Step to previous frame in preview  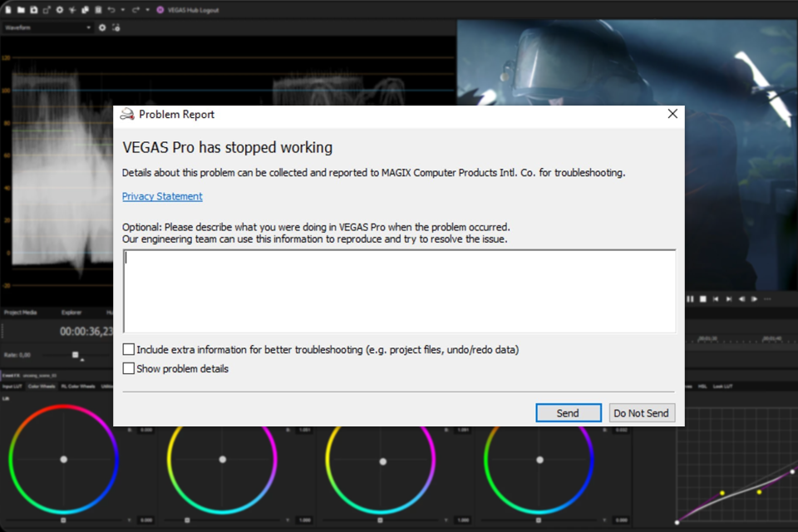click(741, 299)
